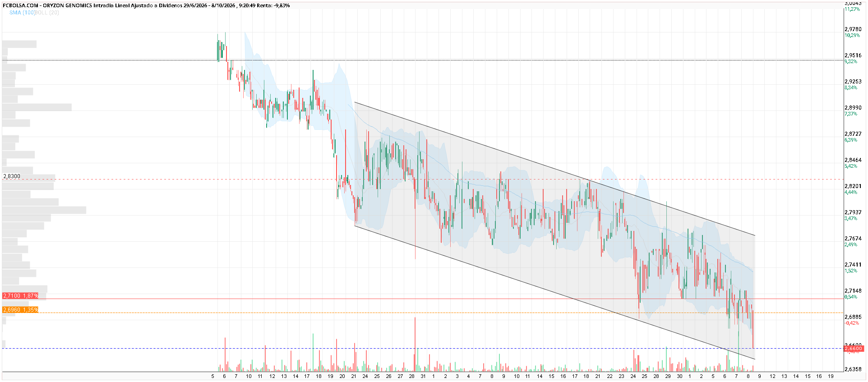Click the 7,37% percentage label
The height and width of the screenshot is (382, 868).
coord(851,114)
